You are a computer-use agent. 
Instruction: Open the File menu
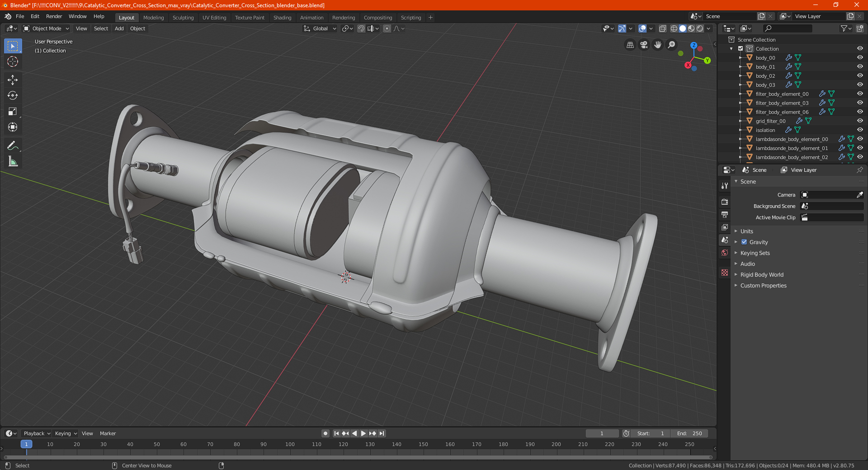pyautogui.click(x=20, y=16)
